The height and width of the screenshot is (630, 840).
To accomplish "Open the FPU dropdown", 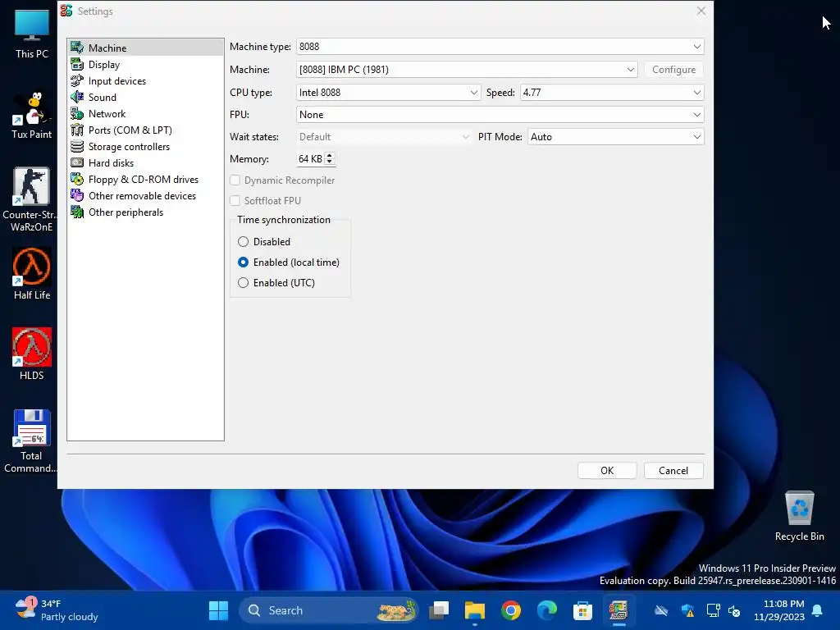I will 500,115.
